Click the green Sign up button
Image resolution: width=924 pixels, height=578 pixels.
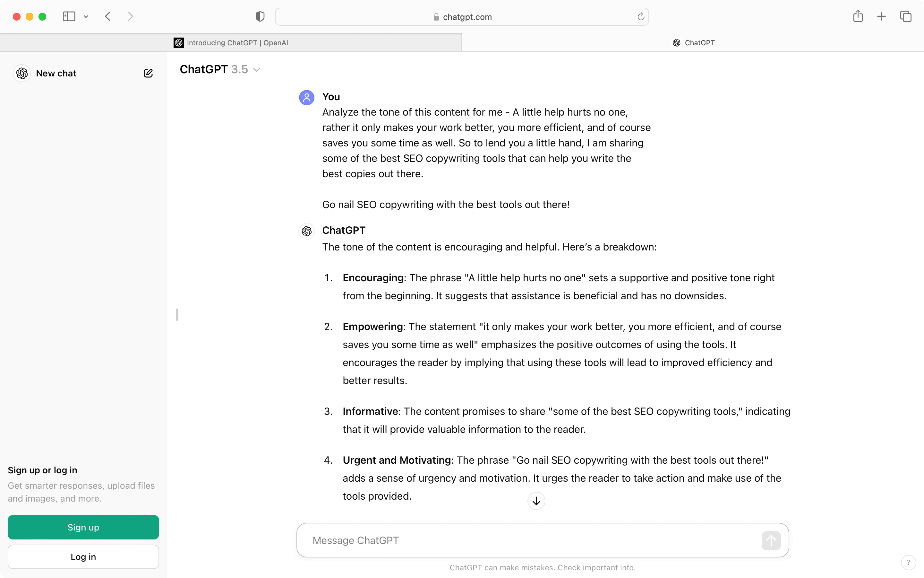click(x=83, y=527)
